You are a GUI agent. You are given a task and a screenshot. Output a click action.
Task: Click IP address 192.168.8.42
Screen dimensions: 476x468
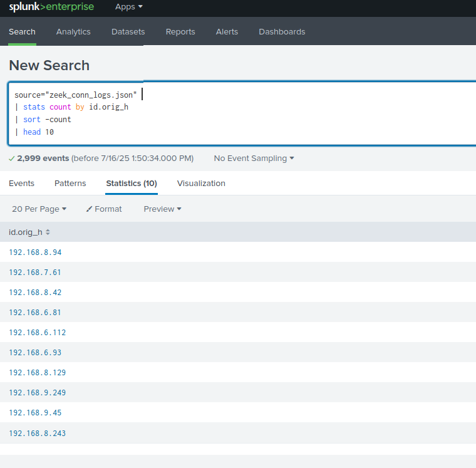click(x=35, y=293)
